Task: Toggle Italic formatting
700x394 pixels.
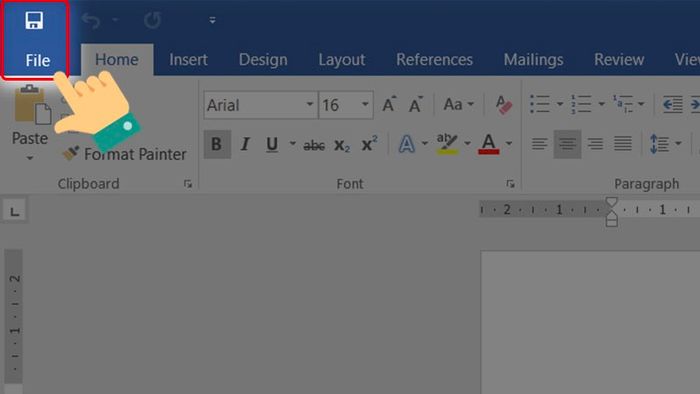Action: [x=245, y=144]
